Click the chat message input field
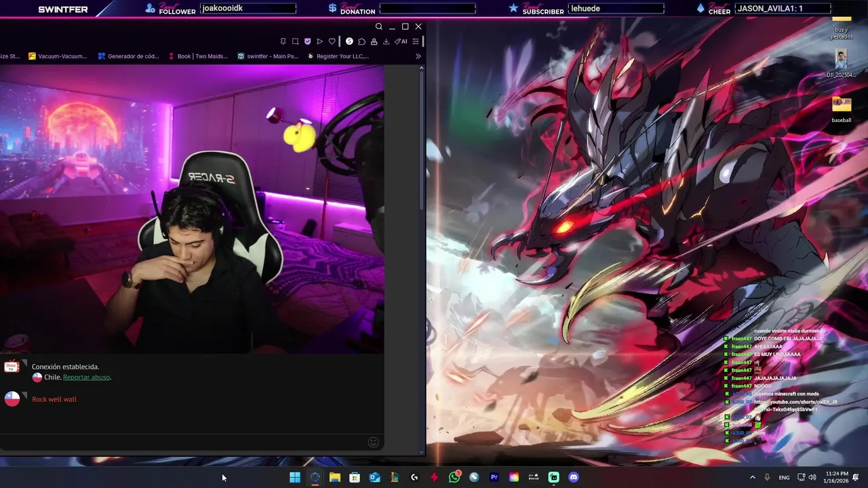Screen dimensions: 868x488 tap(183, 443)
